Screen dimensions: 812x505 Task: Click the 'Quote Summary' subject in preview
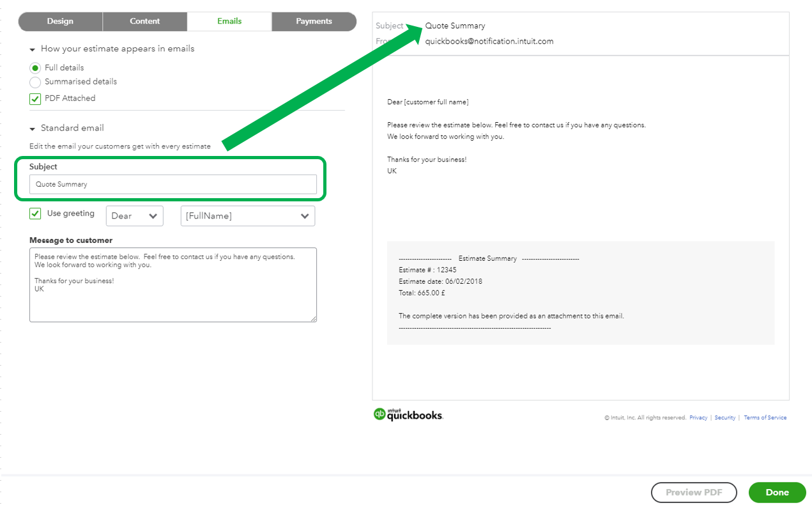[x=455, y=26]
